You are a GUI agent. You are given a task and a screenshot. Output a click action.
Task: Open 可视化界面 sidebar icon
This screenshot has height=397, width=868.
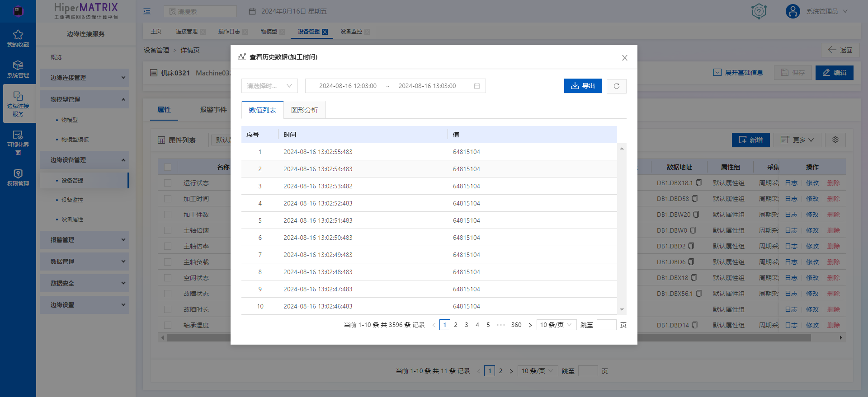[x=18, y=135]
